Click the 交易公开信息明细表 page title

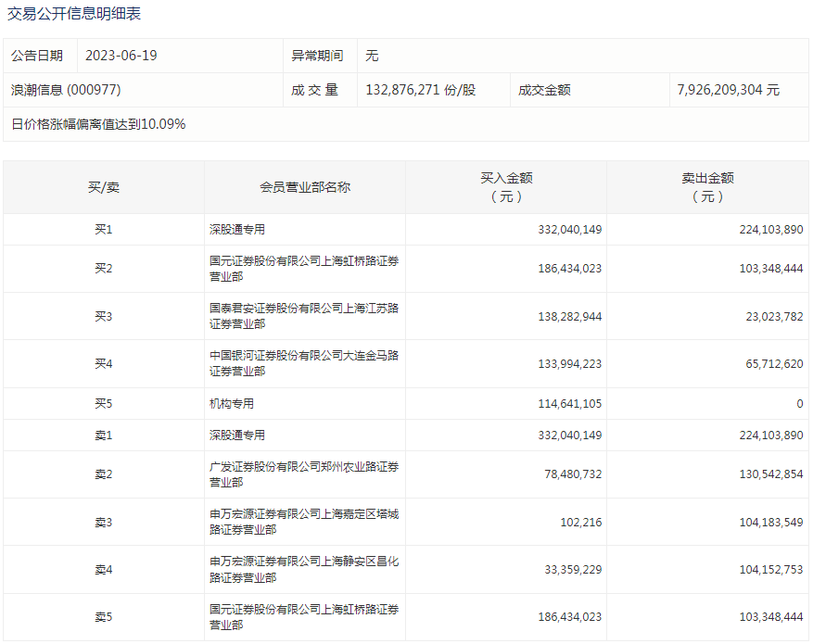(74, 14)
